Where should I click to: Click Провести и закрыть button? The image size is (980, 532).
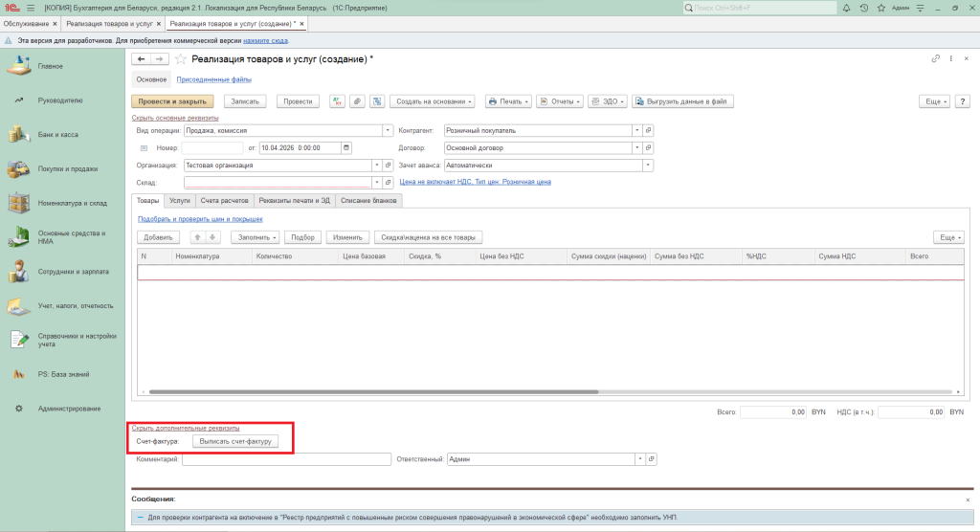pyautogui.click(x=173, y=100)
